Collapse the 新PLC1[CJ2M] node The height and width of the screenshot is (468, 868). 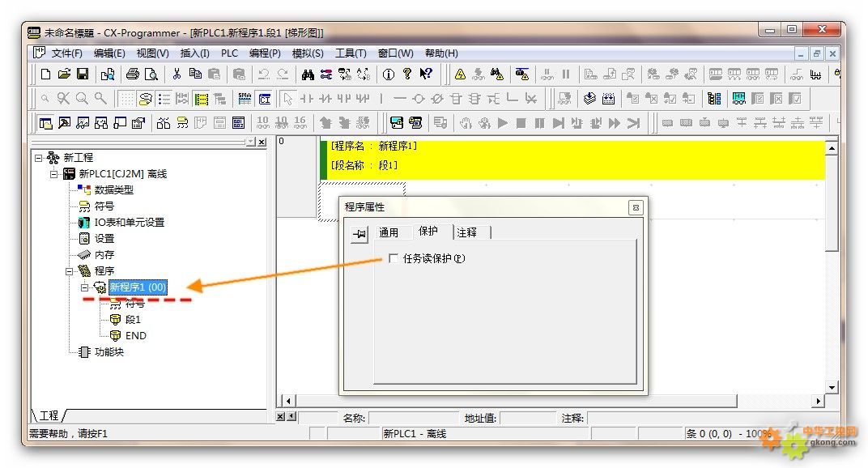click(x=53, y=174)
